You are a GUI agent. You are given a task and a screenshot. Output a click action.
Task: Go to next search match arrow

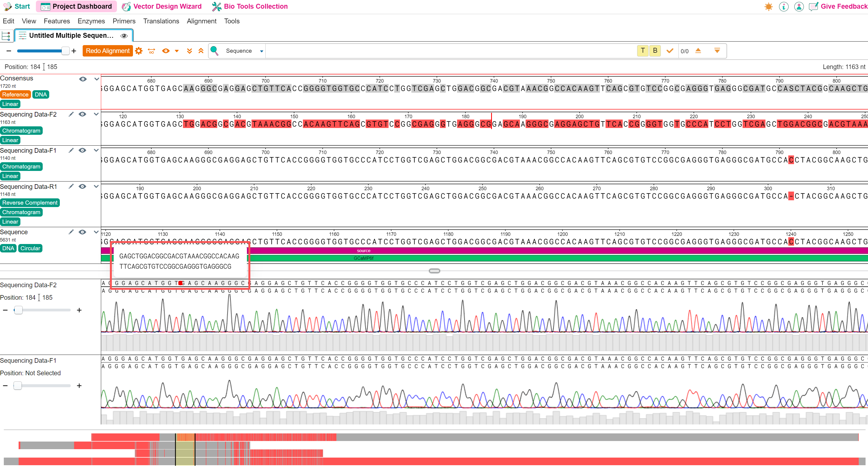(717, 51)
